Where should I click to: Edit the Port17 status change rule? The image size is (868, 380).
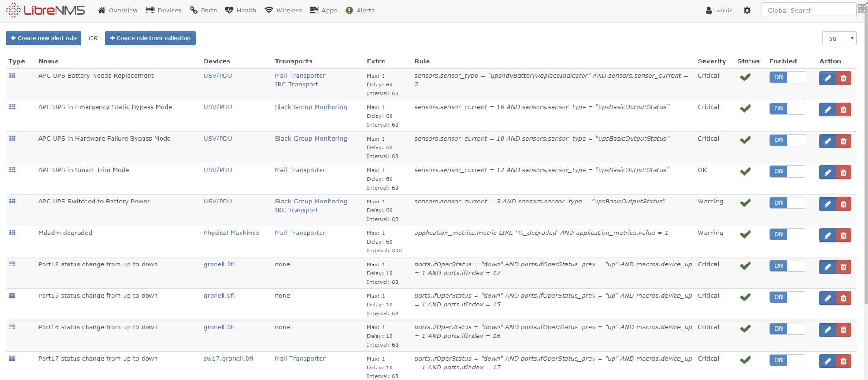[x=827, y=361]
